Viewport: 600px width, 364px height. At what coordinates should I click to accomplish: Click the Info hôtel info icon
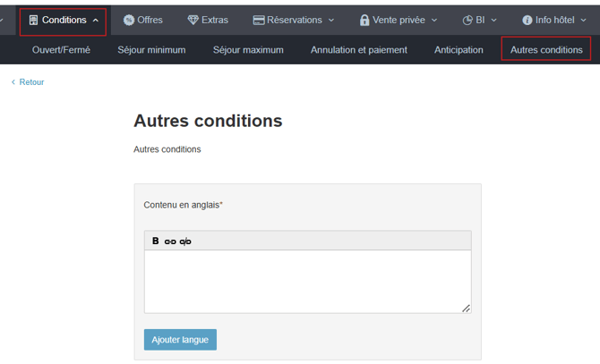coord(527,21)
